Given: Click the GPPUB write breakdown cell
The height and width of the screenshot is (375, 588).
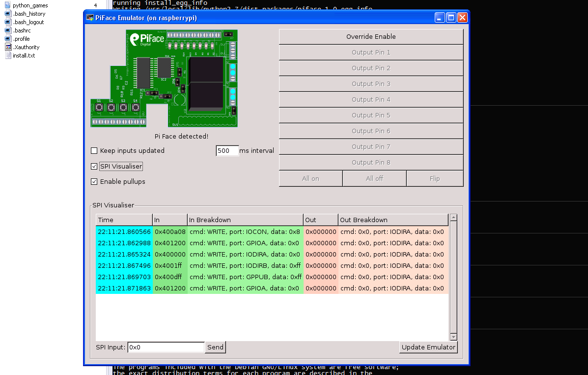Looking at the screenshot, I should pos(245,277).
